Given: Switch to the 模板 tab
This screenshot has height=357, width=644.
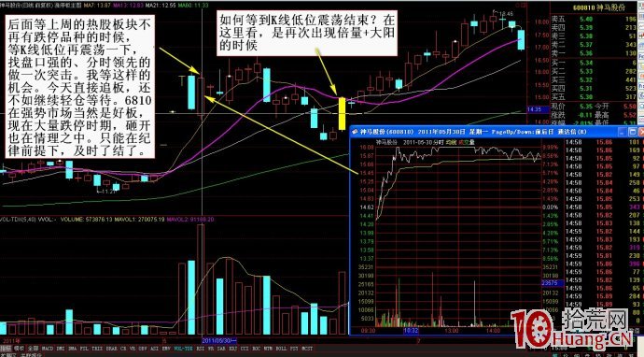Looking at the screenshot, I should tap(19, 348).
